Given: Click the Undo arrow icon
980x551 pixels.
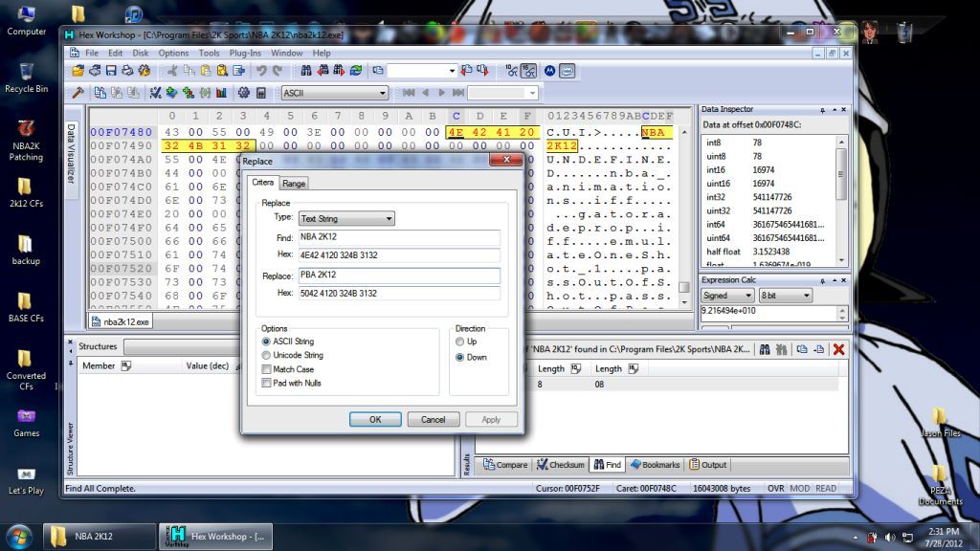Looking at the screenshot, I should click(261, 71).
